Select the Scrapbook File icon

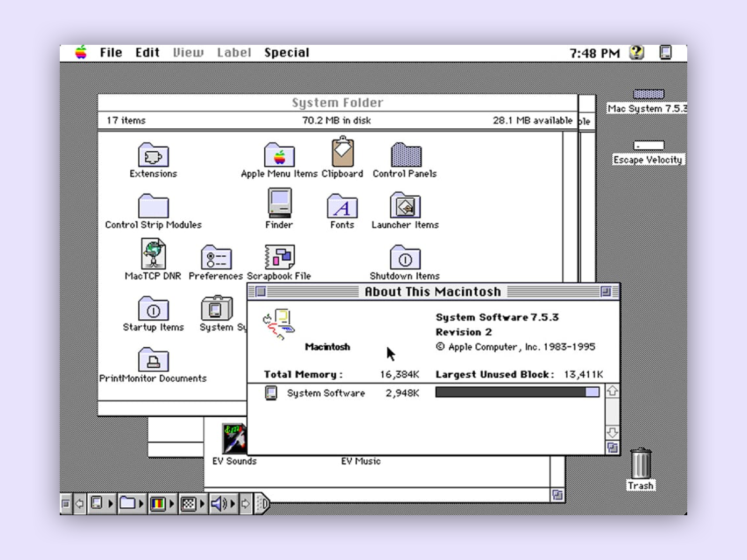279,257
